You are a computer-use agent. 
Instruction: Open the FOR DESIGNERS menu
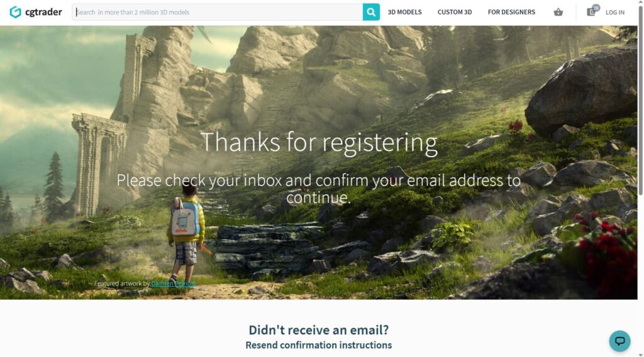511,13
